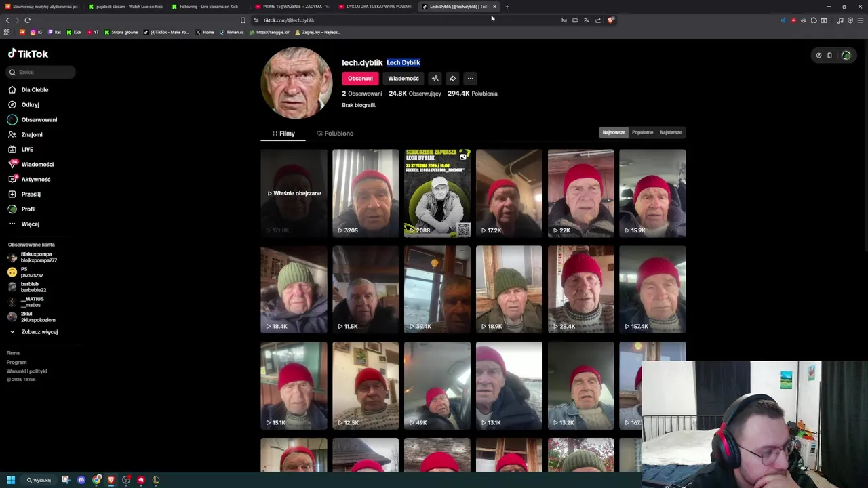Click the share profile arrow icon
This screenshot has height=488, width=868.
click(x=452, y=78)
